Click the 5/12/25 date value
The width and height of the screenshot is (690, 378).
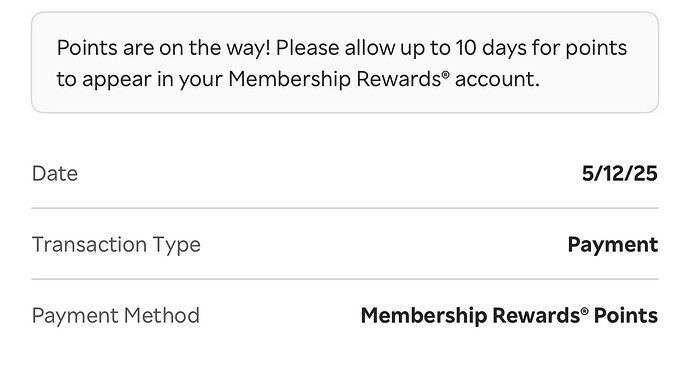620,173
